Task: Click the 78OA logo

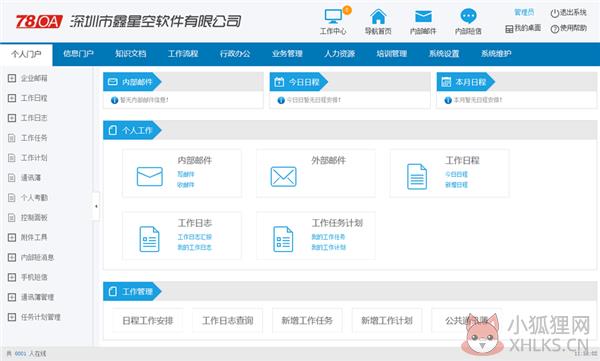Action: (39, 21)
